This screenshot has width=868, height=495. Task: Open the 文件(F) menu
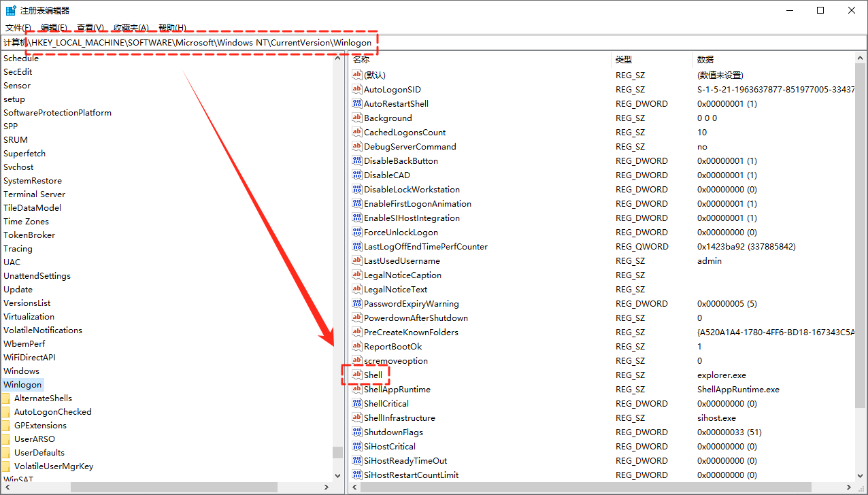(x=18, y=28)
